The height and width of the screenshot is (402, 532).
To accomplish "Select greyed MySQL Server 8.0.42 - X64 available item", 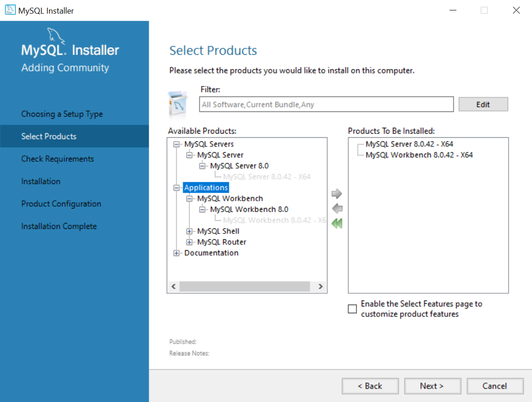I will click(x=267, y=177).
